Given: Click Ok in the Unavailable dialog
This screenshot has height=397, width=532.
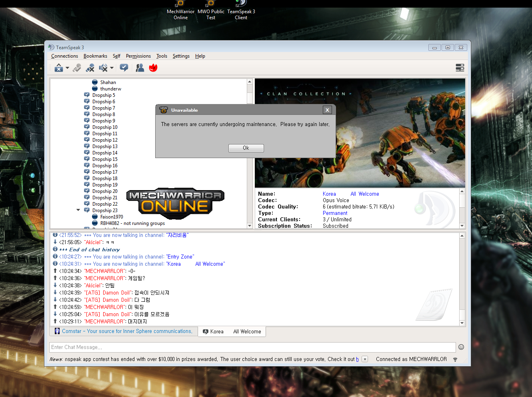Looking at the screenshot, I should 246,148.
